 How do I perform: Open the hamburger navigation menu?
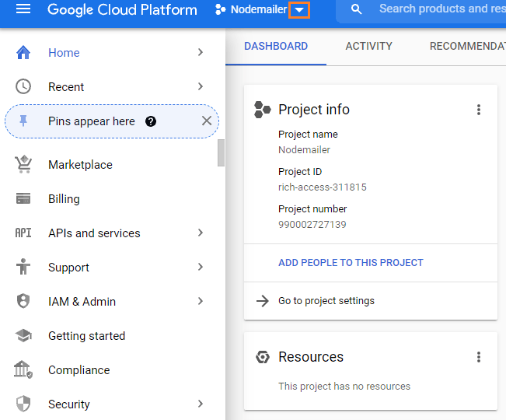coord(23,9)
